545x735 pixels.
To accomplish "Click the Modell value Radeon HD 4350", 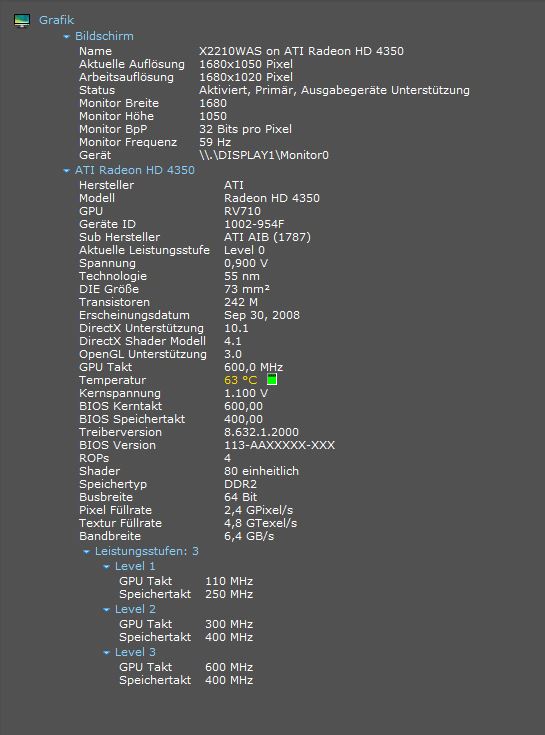I will [x=272, y=198].
